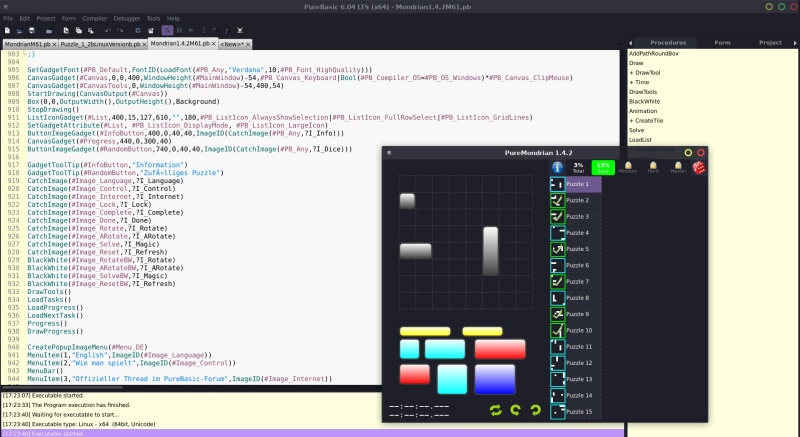Click the debugger Pause icon
Screen dimensions: 800x437
click(179, 31)
